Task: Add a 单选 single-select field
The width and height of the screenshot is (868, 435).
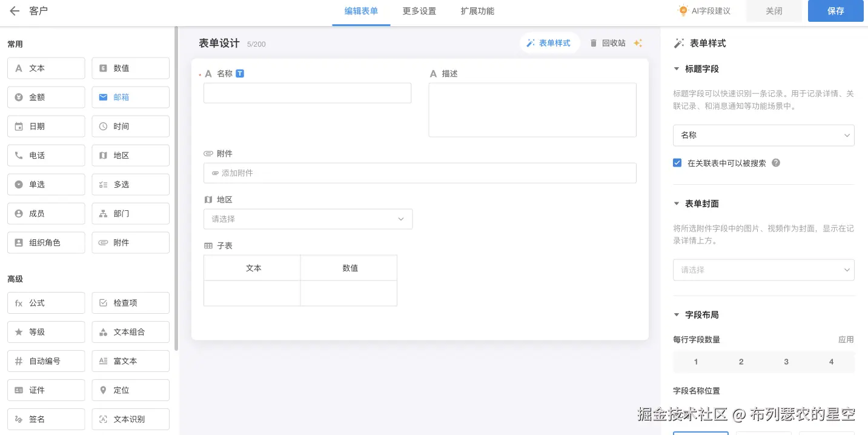Action: click(46, 185)
